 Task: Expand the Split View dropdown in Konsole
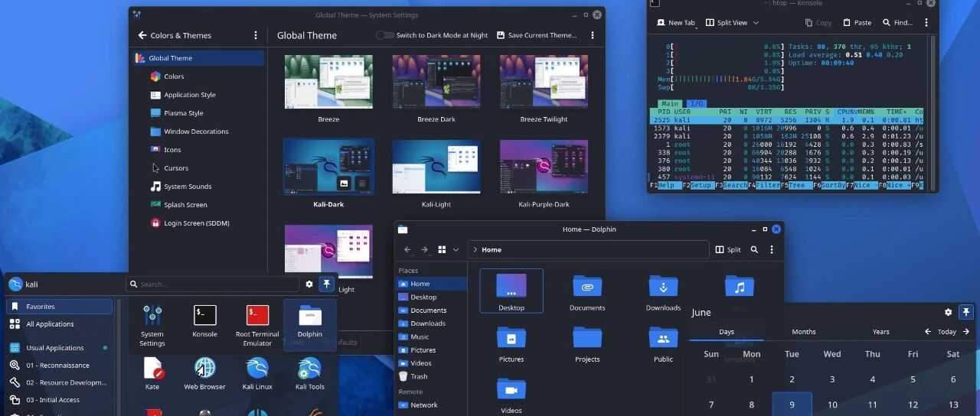(756, 23)
